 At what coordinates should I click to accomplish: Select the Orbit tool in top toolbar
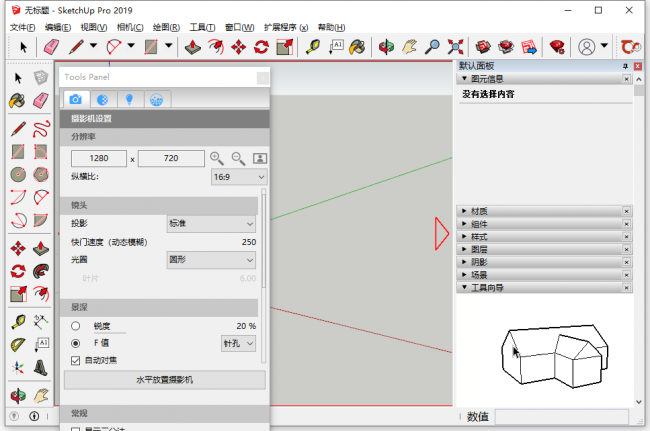386,46
